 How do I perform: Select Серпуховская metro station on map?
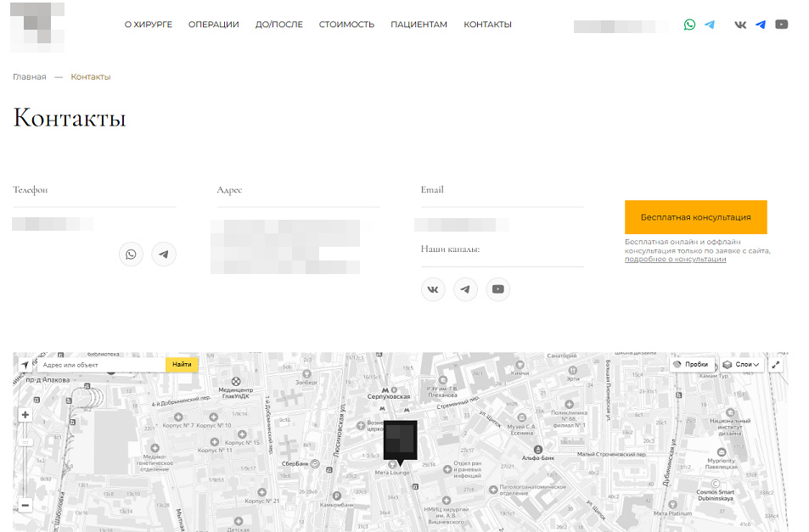389,394
